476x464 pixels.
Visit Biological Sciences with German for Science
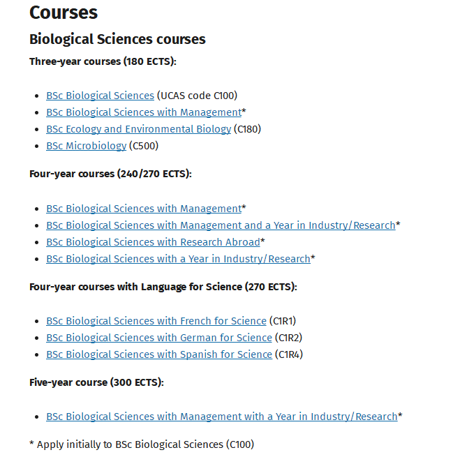159,338
